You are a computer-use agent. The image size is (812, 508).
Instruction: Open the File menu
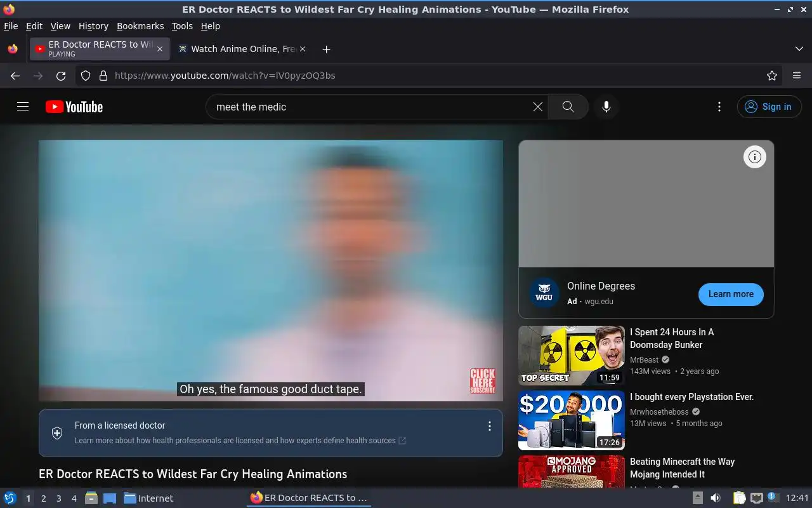[11, 26]
